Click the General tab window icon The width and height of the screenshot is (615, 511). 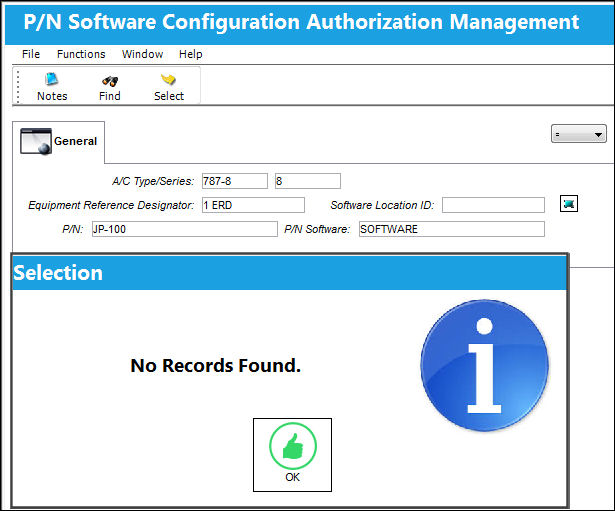point(36,141)
